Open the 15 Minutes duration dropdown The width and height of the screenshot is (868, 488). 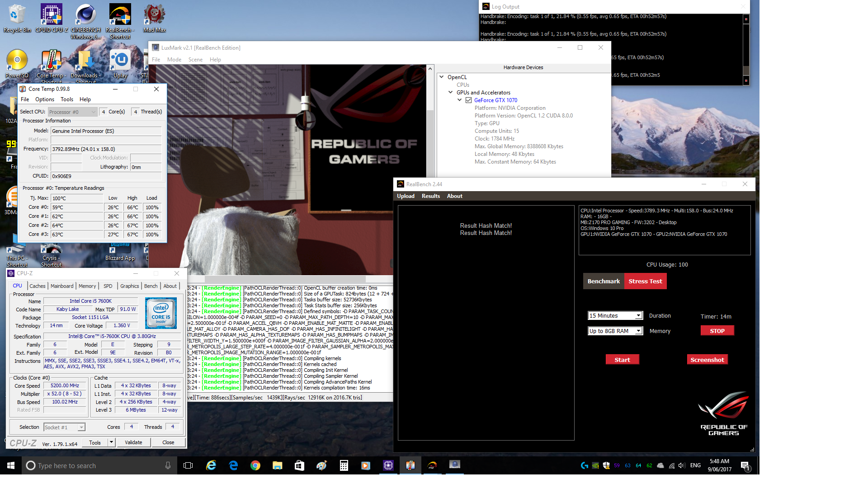click(615, 316)
